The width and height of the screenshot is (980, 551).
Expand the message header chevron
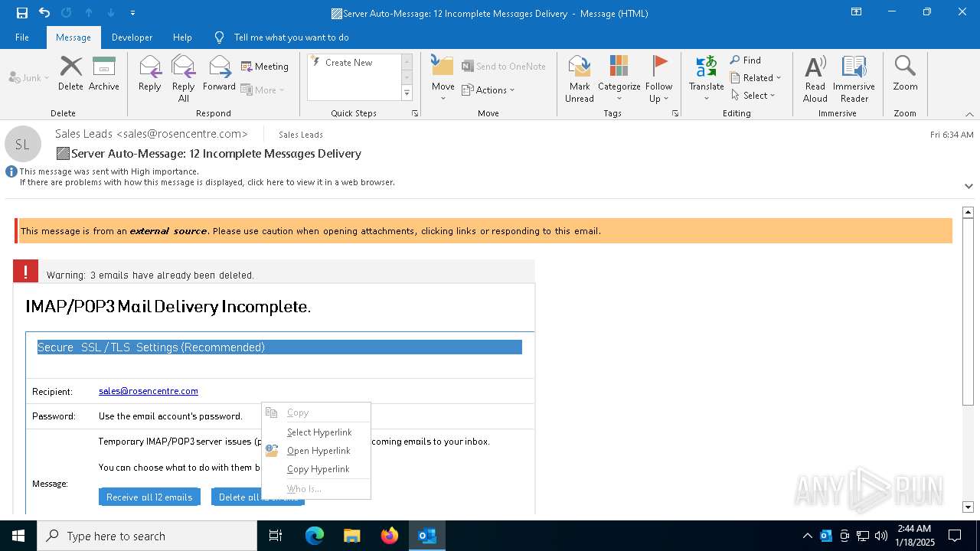969,186
